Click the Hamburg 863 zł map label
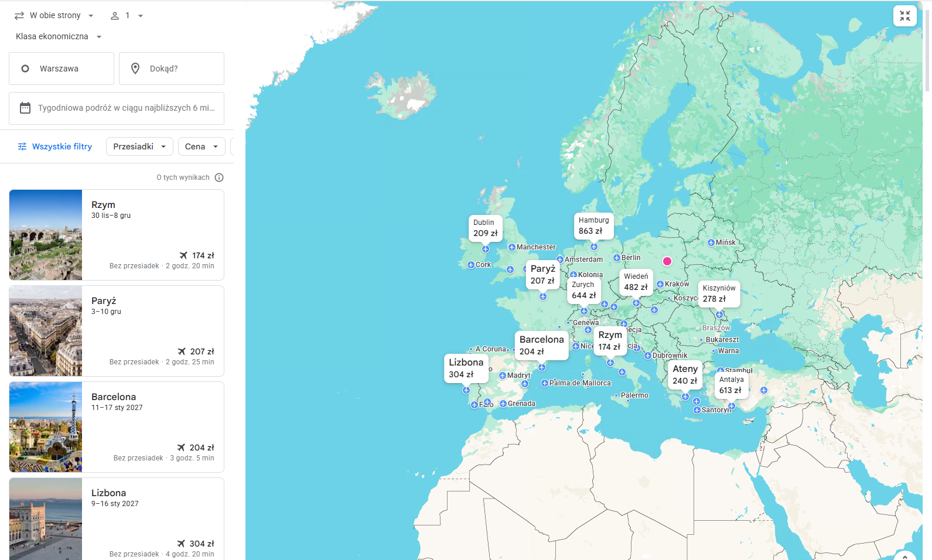932x560 pixels. 594,226
